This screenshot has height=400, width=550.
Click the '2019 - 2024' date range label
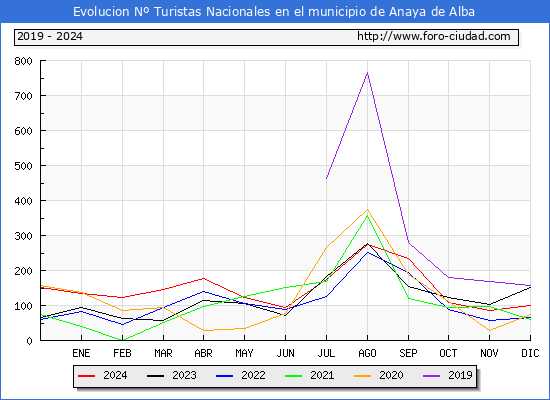[x=50, y=36]
